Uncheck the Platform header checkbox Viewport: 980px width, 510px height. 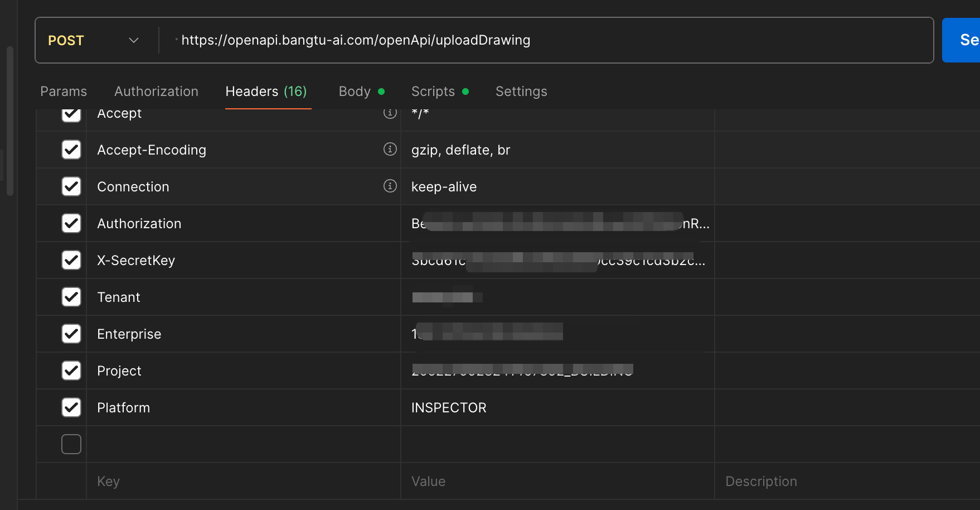[x=71, y=407]
